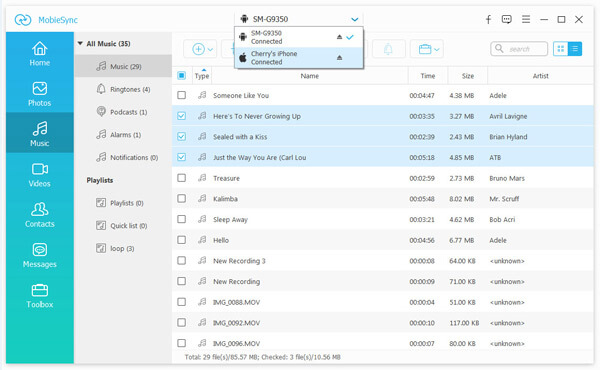Open the Notifications (0) category
This screenshot has height=370, width=600.
click(123, 157)
